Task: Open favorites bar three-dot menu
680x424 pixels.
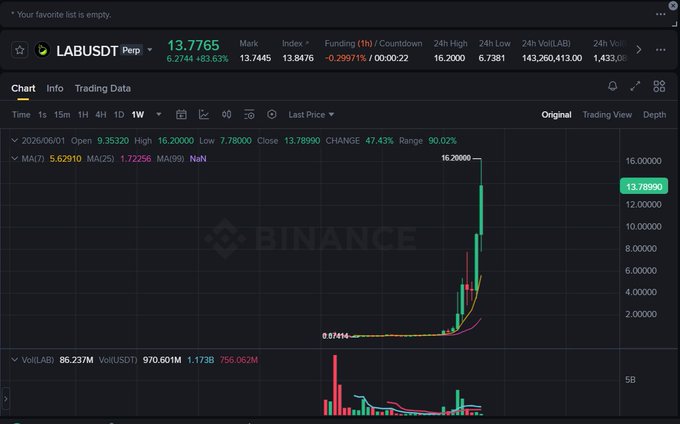Action: [660, 14]
